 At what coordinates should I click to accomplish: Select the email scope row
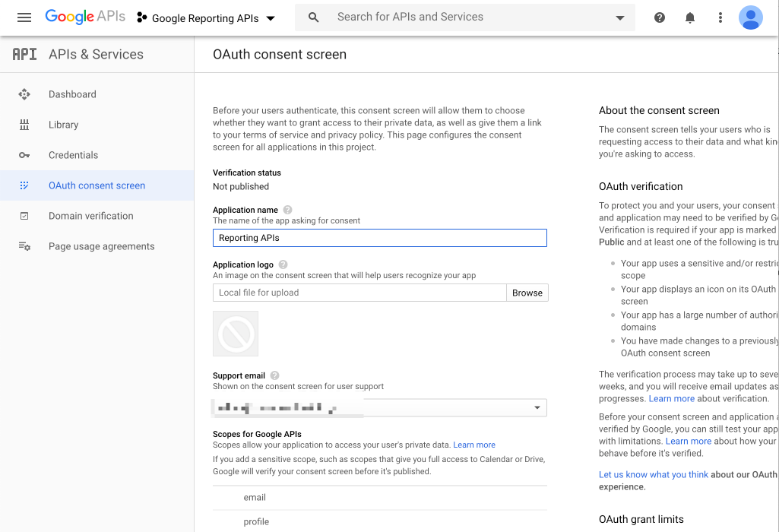pos(379,498)
